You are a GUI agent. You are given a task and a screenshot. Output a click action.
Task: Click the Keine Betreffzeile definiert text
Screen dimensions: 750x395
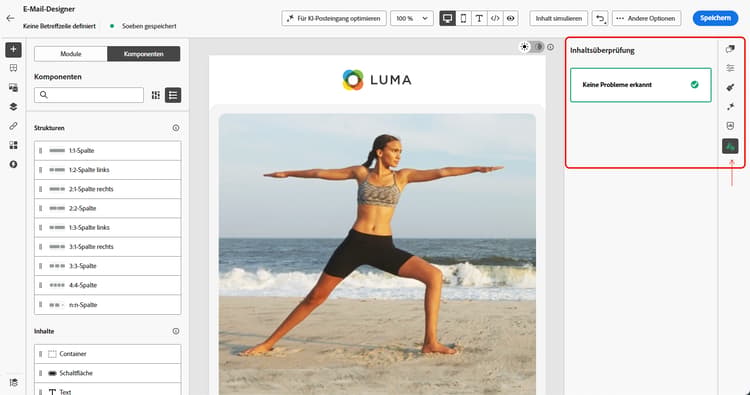[x=59, y=26]
